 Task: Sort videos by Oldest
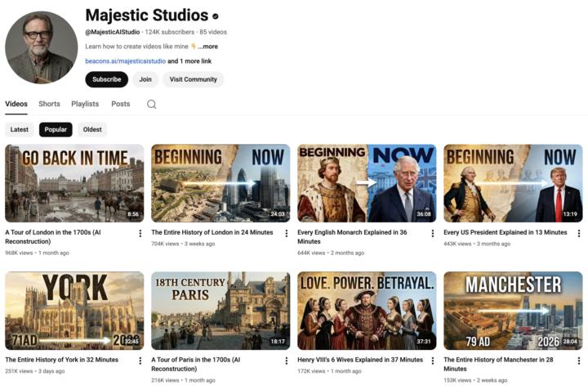pos(92,129)
